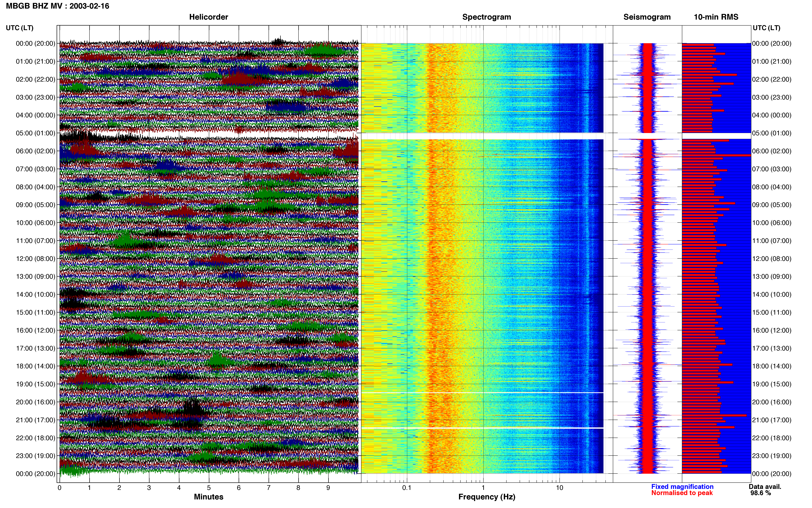Image resolution: width=812 pixels, height=508 pixels.
Task: Click '17:00 (13:00)' label beside the Helicorder
Action: coord(36,348)
